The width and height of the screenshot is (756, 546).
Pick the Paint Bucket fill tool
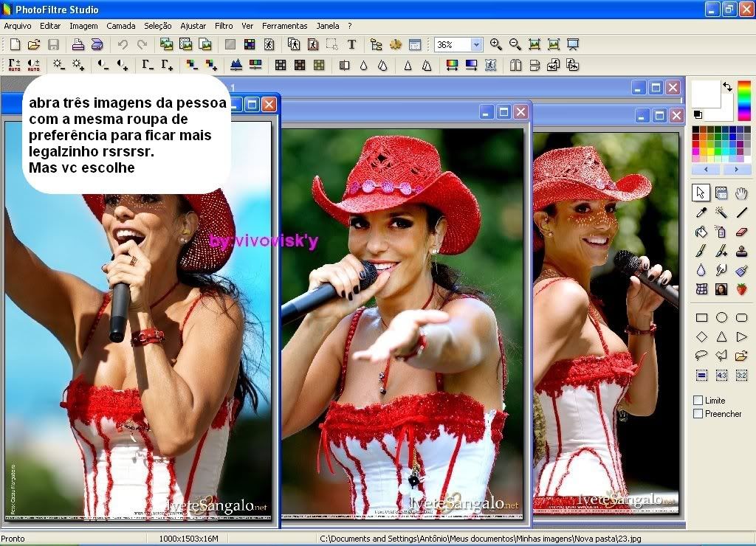pos(701,232)
